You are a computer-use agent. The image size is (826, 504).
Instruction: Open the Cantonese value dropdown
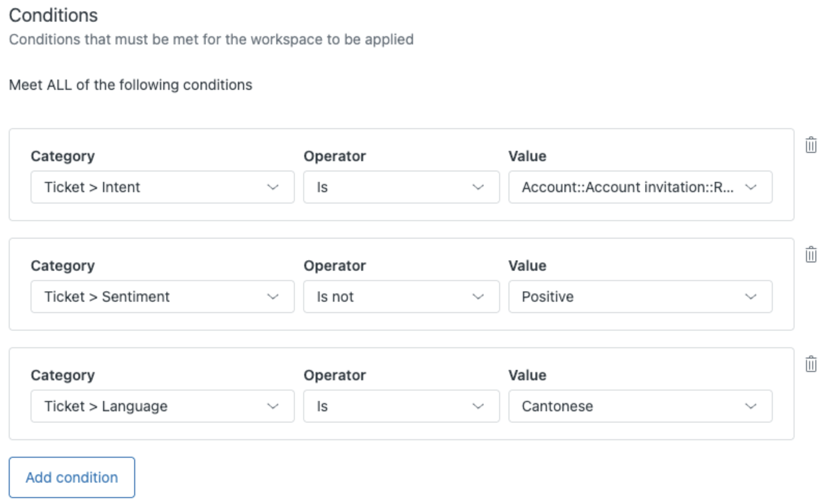click(640, 406)
